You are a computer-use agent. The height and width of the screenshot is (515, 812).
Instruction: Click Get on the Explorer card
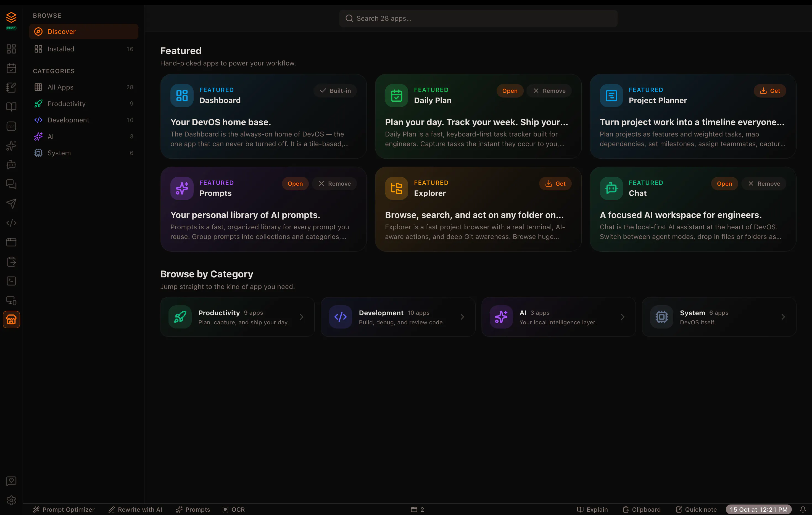(555, 183)
